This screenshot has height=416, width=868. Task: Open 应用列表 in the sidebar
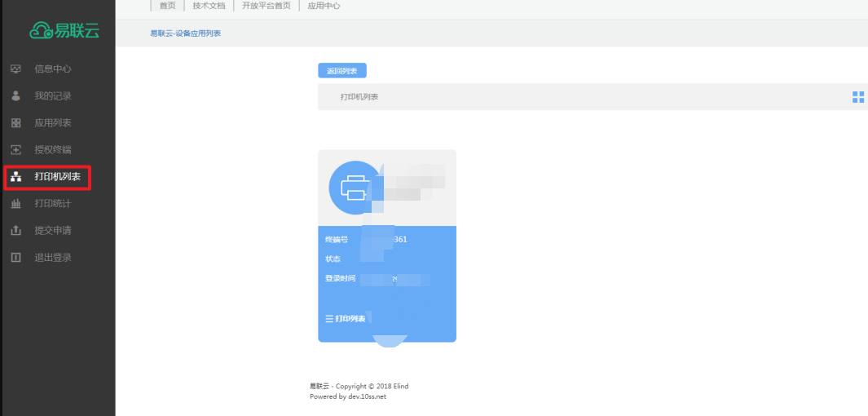pyautogui.click(x=53, y=123)
